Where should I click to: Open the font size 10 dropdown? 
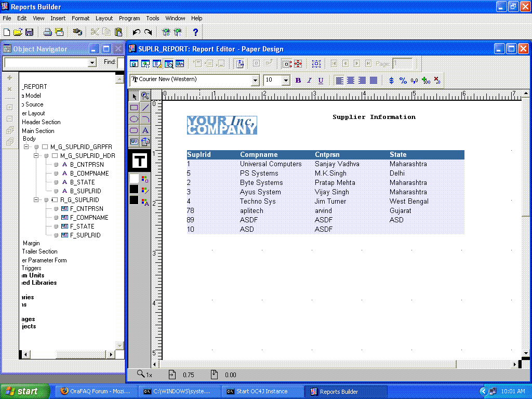[x=286, y=81]
